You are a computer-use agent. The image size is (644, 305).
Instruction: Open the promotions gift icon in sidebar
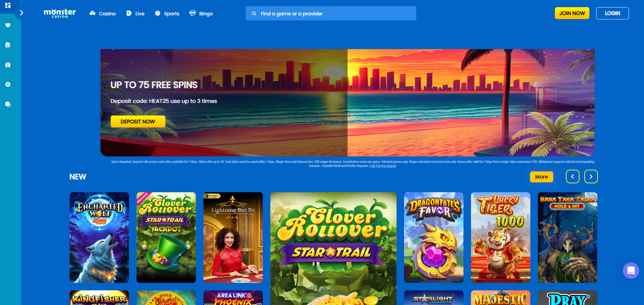[8, 65]
